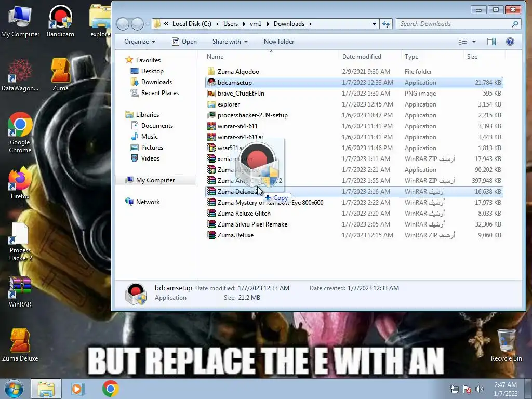Select winrar-x64-611 file

click(354, 126)
